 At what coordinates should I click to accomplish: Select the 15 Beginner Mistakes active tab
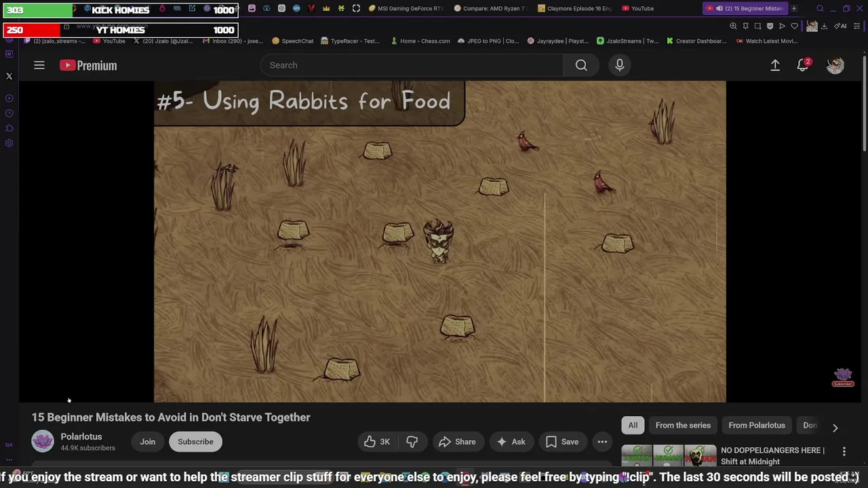pyautogui.click(x=744, y=8)
